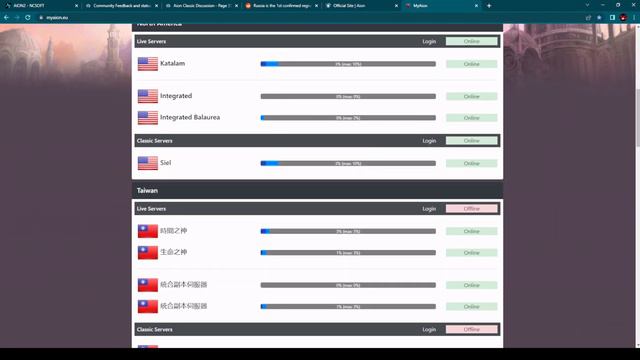Click the Online status next to Katalam
The height and width of the screenshot is (360, 640).
(x=471, y=64)
